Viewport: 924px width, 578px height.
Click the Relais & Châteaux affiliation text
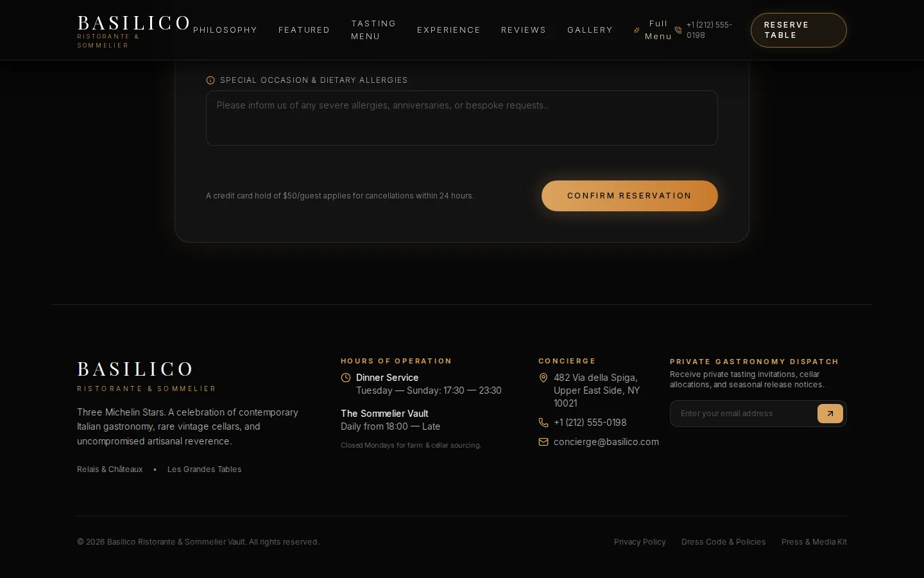[x=110, y=469]
